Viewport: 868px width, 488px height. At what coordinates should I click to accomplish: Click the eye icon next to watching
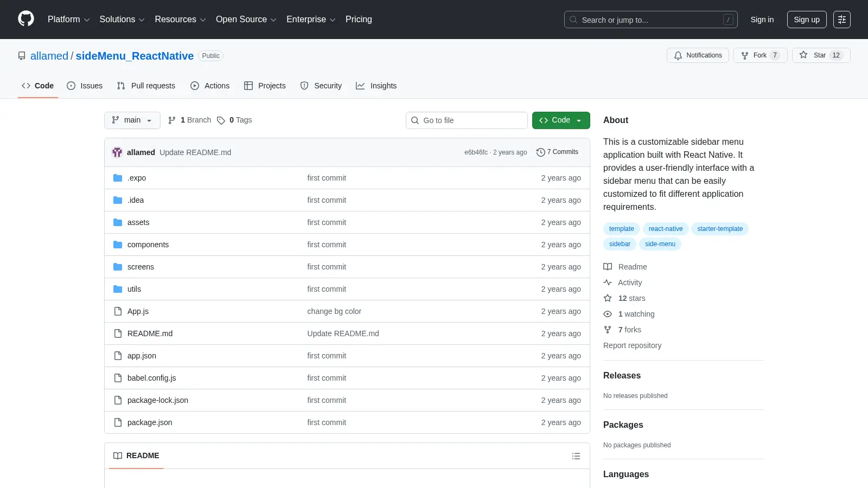pos(608,314)
